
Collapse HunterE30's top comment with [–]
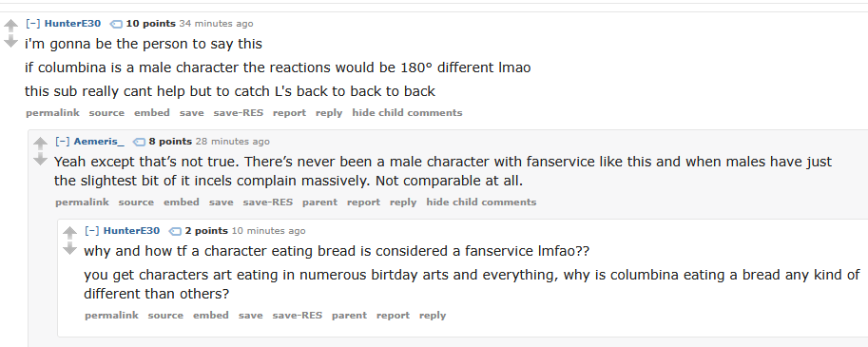(33, 23)
